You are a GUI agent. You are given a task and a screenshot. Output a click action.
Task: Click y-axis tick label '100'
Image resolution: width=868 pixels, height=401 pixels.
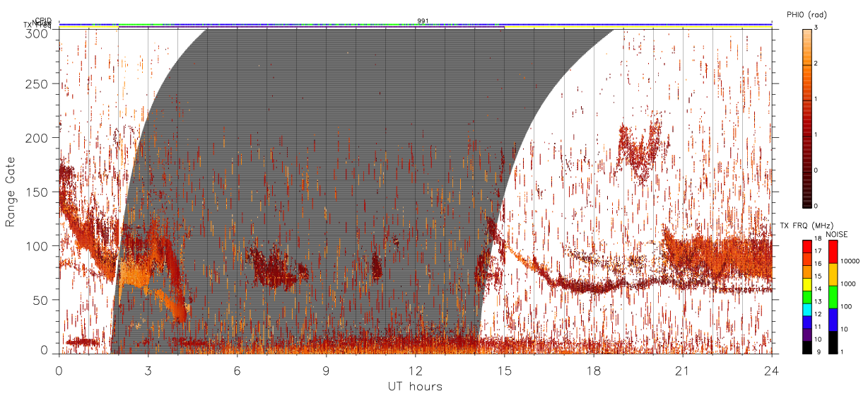coord(37,246)
